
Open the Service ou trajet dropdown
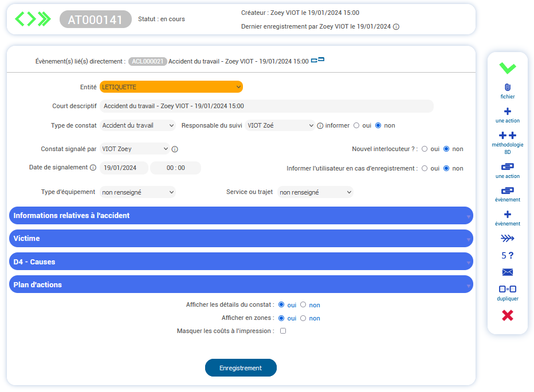[315, 192]
